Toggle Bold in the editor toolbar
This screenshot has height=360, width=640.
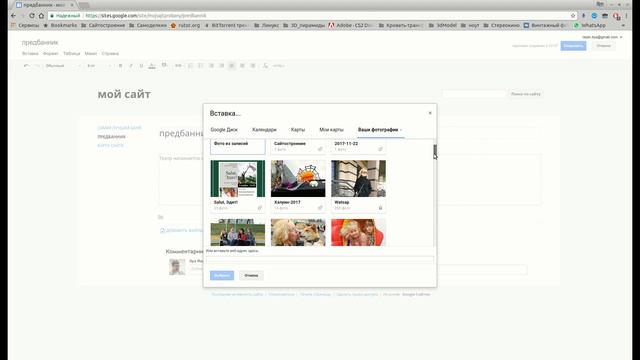pos(120,66)
